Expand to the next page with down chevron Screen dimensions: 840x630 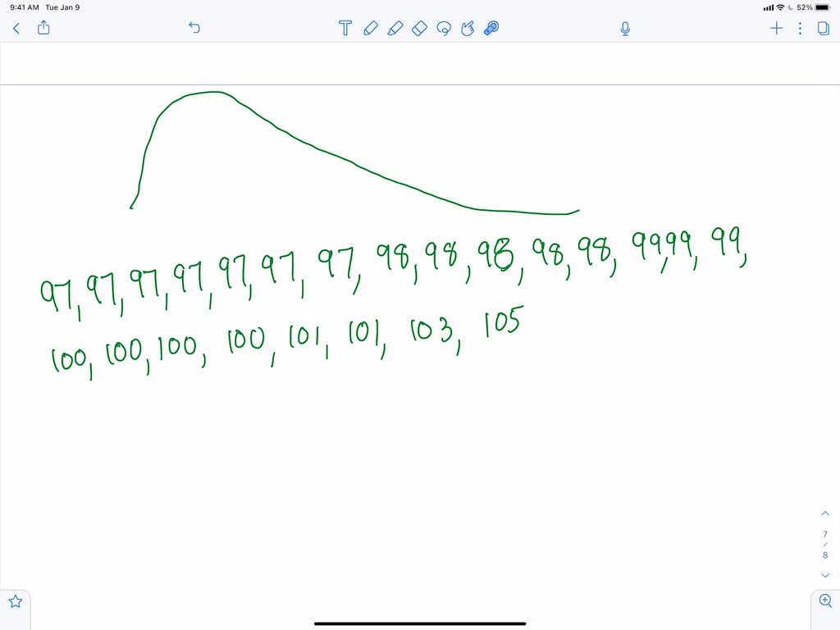click(825, 575)
